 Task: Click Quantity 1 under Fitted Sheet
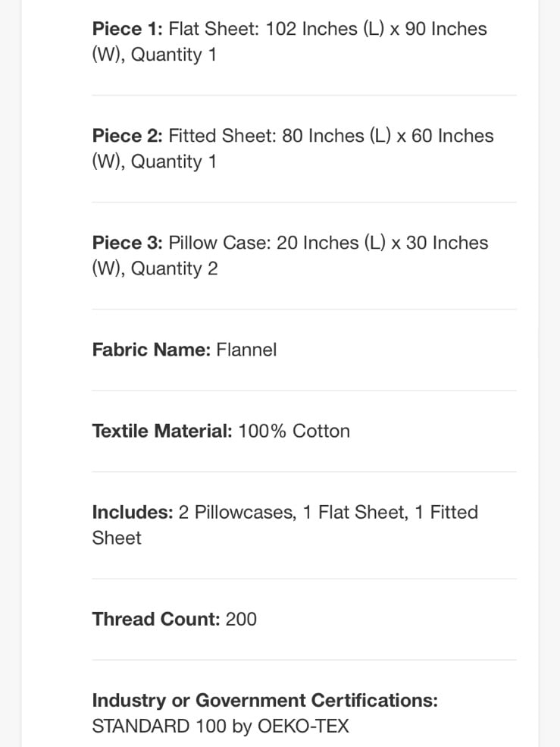tap(174, 162)
